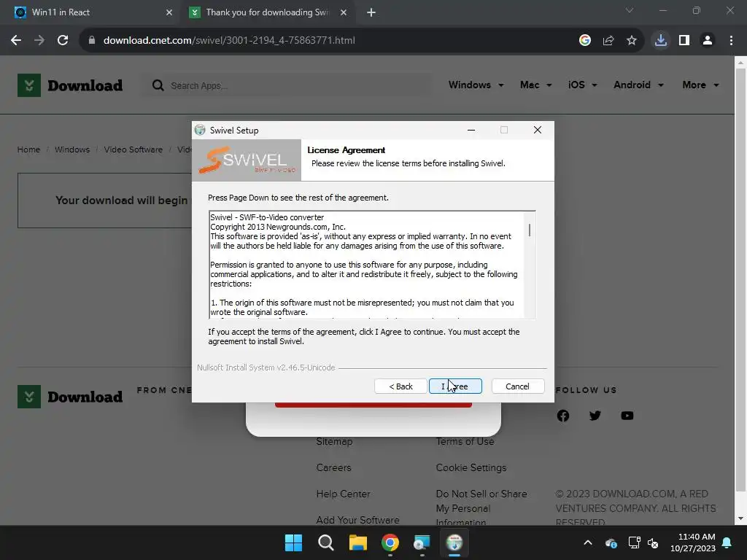The image size is (747, 560).
Task: Click the Back button in Swivel Setup
Action: [x=400, y=386]
